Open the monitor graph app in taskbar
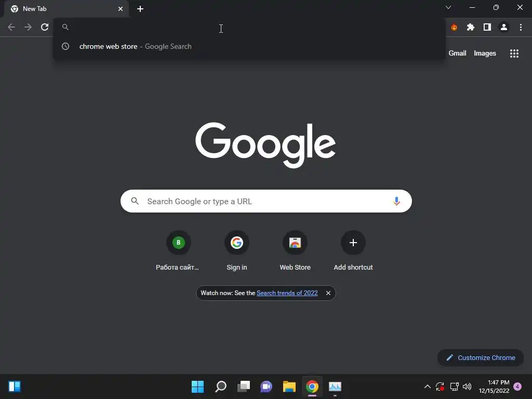 (335, 387)
